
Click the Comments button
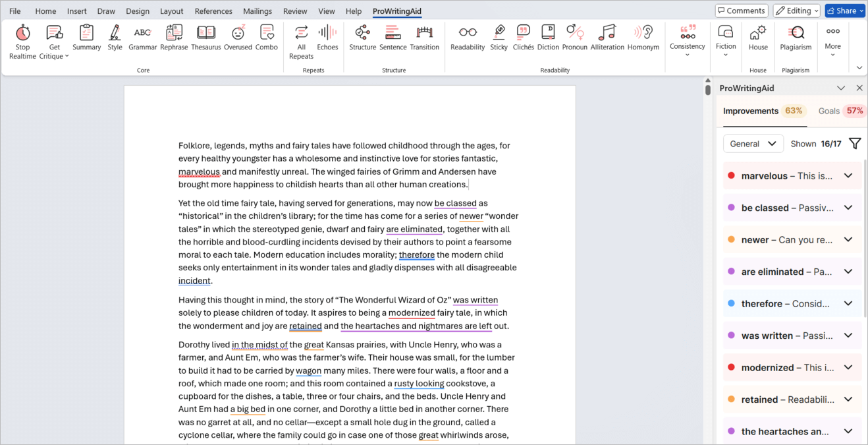point(741,11)
